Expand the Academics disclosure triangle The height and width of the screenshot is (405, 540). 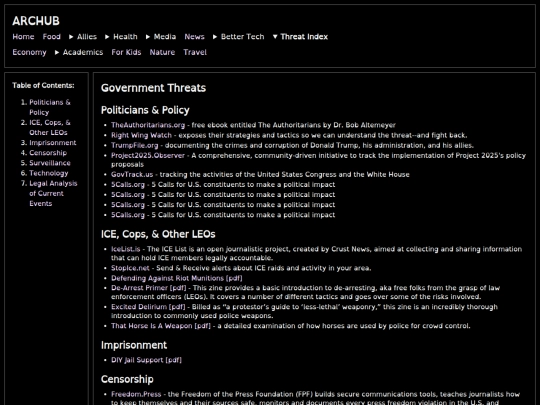pyautogui.click(x=57, y=52)
